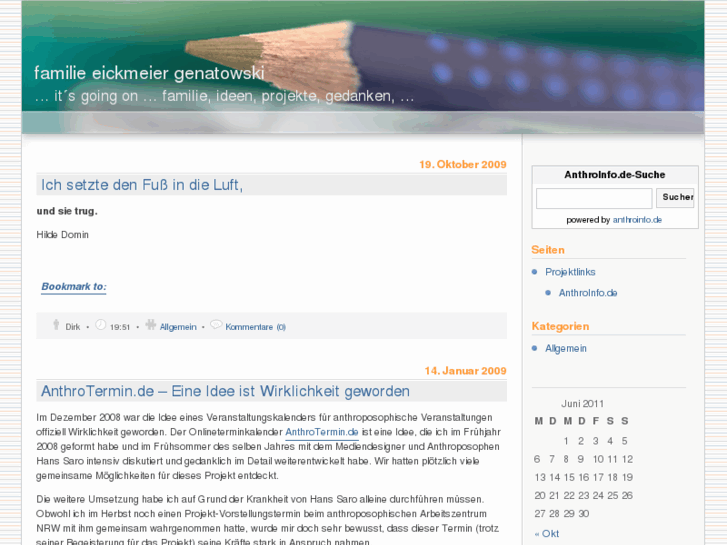
Task: Click calendar day 26
Action: pos(627,495)
